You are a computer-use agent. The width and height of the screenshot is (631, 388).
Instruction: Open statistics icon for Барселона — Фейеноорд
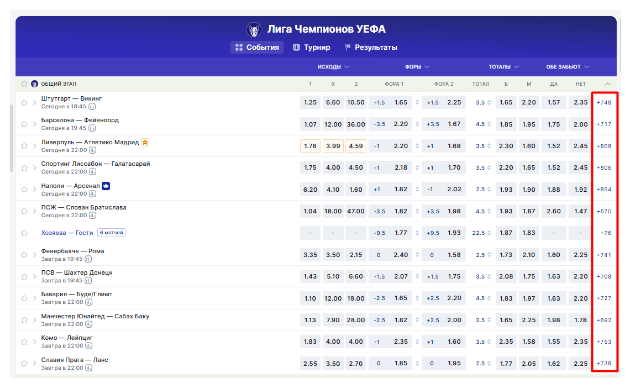(92, 128)
